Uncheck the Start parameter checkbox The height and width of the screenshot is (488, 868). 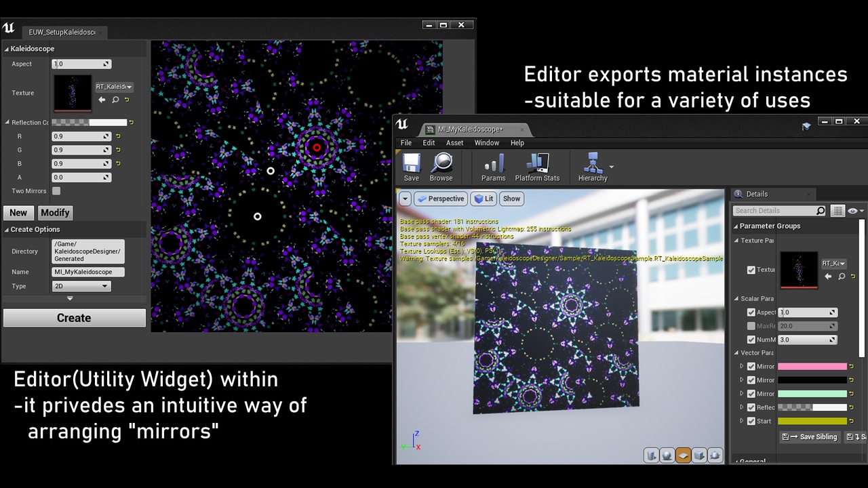click(751, 421)
